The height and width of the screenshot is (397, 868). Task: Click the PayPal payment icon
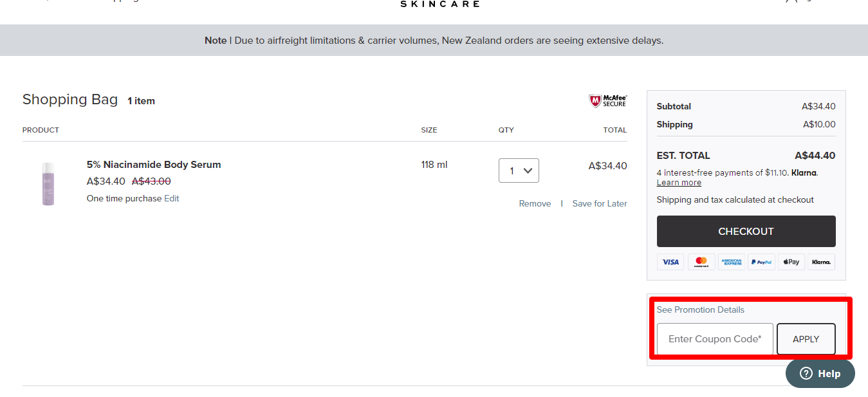tap(762, 262)
